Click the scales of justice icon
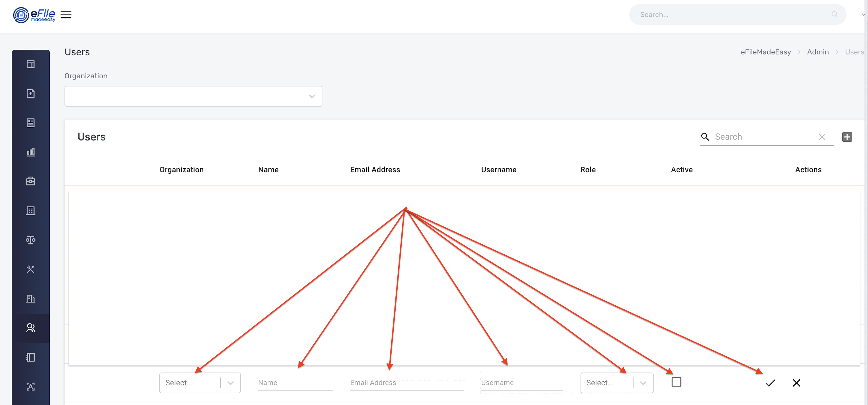 pyautogui.click(x=31, y=240)
